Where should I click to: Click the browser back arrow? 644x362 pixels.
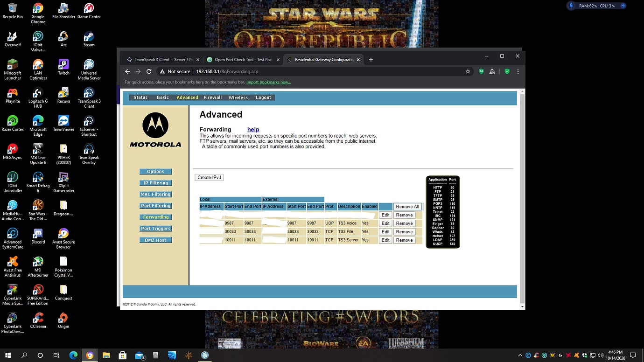point(127,71)
